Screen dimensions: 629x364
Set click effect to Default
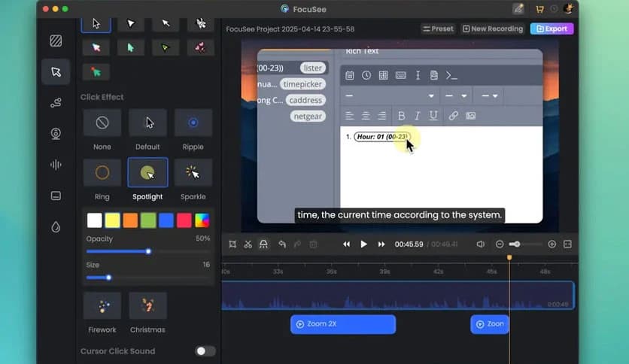(147, 123)
